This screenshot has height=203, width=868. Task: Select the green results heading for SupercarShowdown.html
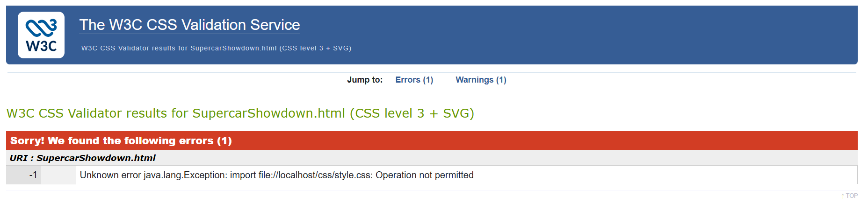tap(240, 113)
